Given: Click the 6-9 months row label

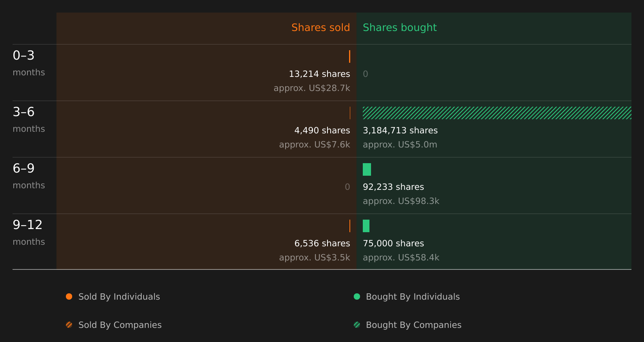Looking at the screenshot, I should [x=29, y=176].
